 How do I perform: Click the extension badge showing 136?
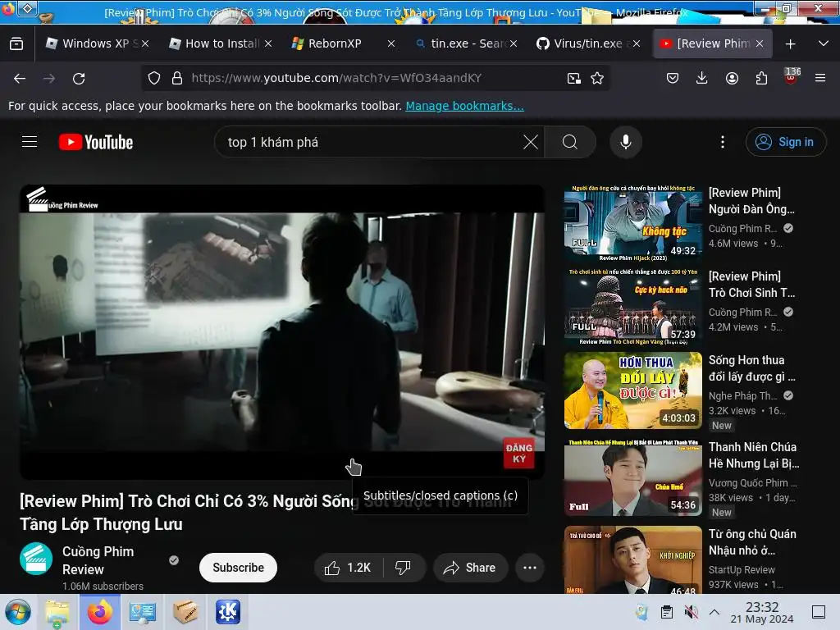click(x=792, y=76)
